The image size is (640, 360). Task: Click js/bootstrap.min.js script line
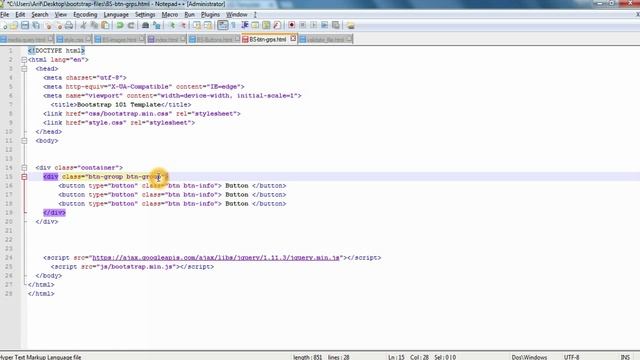[132, 267]
